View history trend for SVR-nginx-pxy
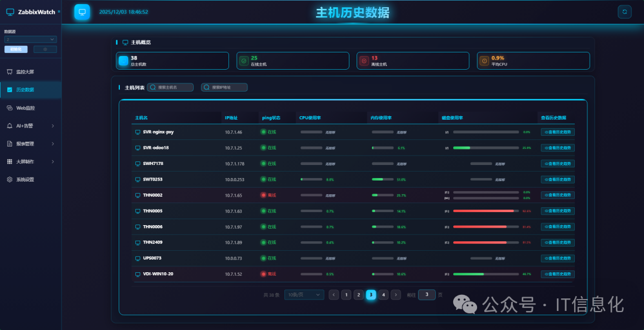This screenshot has height=330, width=644. click(x=558, y=132)
